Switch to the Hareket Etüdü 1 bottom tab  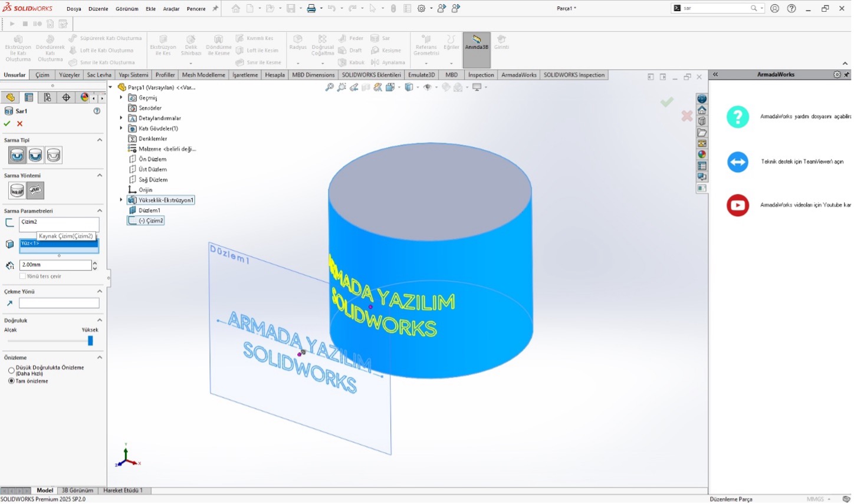click(x=123, y=491)
